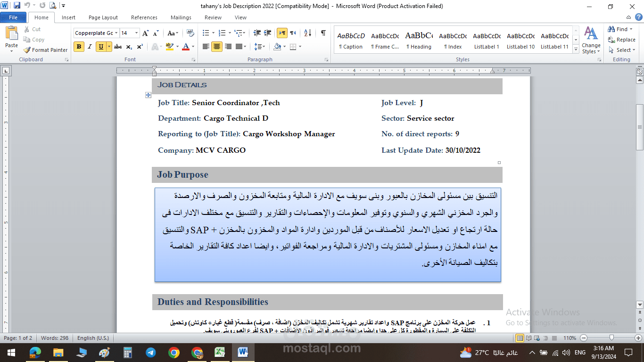This screenshot has height=362, width=644.
Task: Click the tab selector left of the ruler
Action: click(6, 71)
